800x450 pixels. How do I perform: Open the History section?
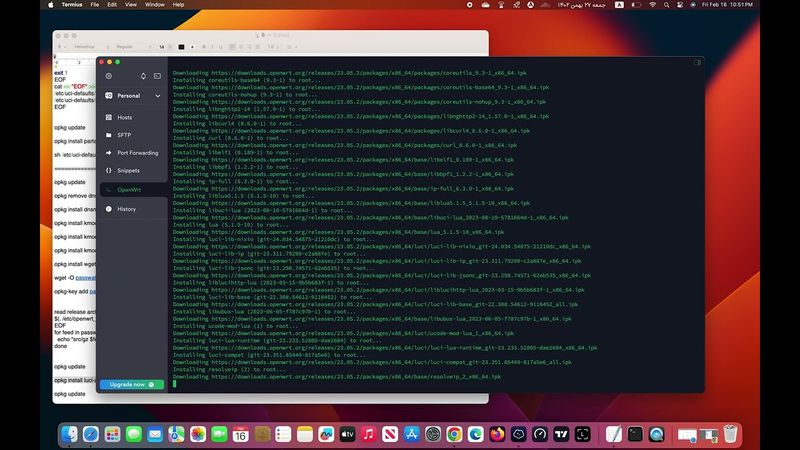point(132,209)
